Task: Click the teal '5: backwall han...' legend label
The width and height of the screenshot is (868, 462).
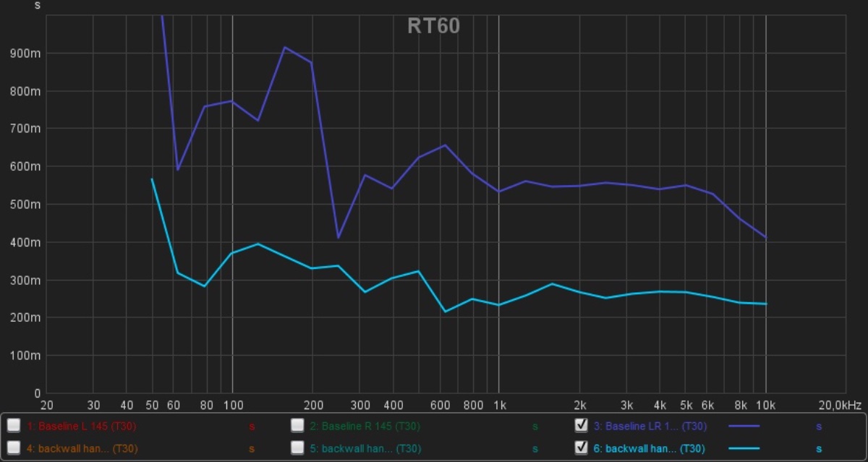Action: point(365,449)
